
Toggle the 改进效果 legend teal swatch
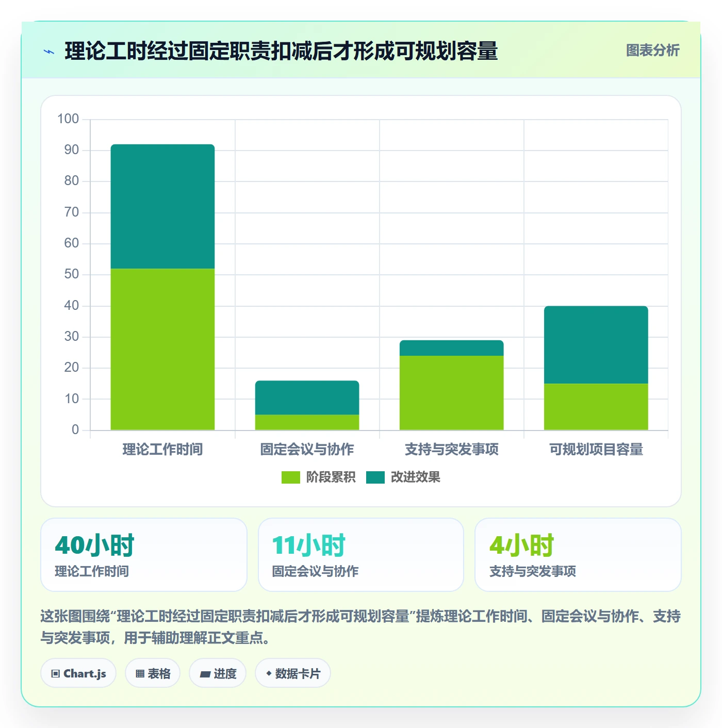pyautogui.click(x=375, y=477)
